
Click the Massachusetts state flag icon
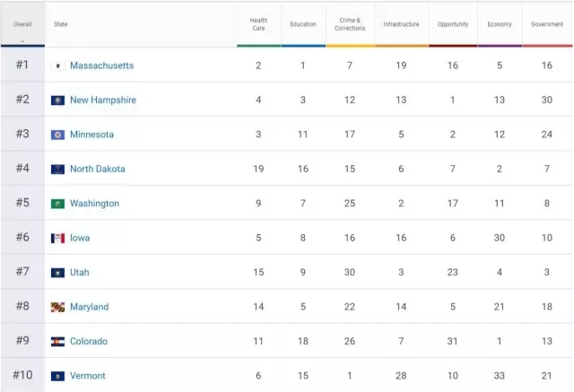[57, 65]
